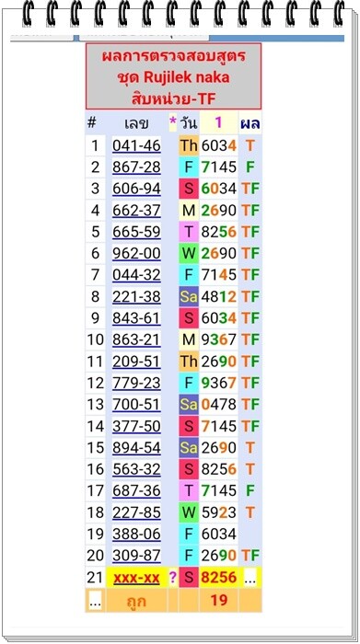Viewport: 360px width, 644px height.
Task: Click the ellipsis button in the bottom-left cell
Action: click(x=95, y=601)
